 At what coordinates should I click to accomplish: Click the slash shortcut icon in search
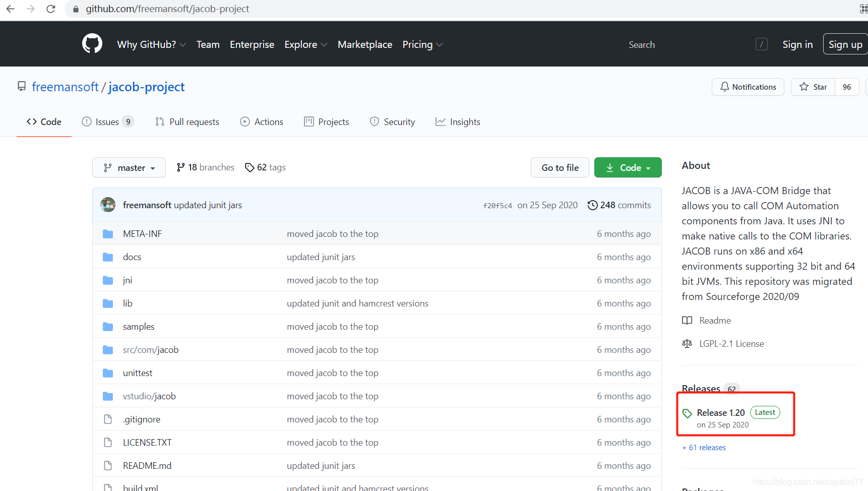(x=762, y=44)
